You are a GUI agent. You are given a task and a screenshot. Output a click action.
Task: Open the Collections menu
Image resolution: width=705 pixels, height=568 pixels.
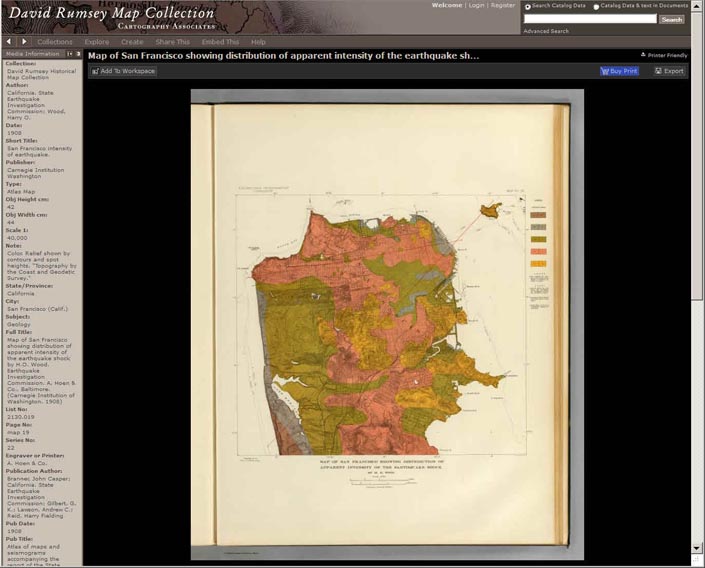pyautogui.click(x=55, y=42)
